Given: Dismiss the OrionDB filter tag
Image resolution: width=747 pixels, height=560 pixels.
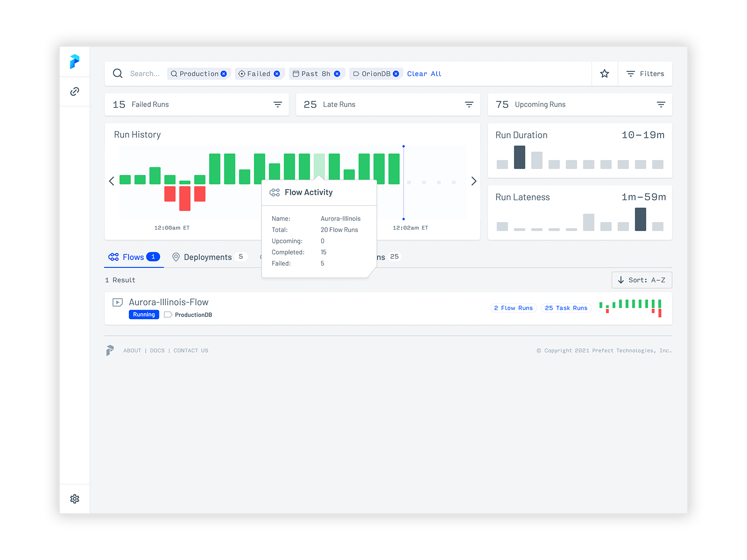Looking at the screenshot, I should 396,73.
